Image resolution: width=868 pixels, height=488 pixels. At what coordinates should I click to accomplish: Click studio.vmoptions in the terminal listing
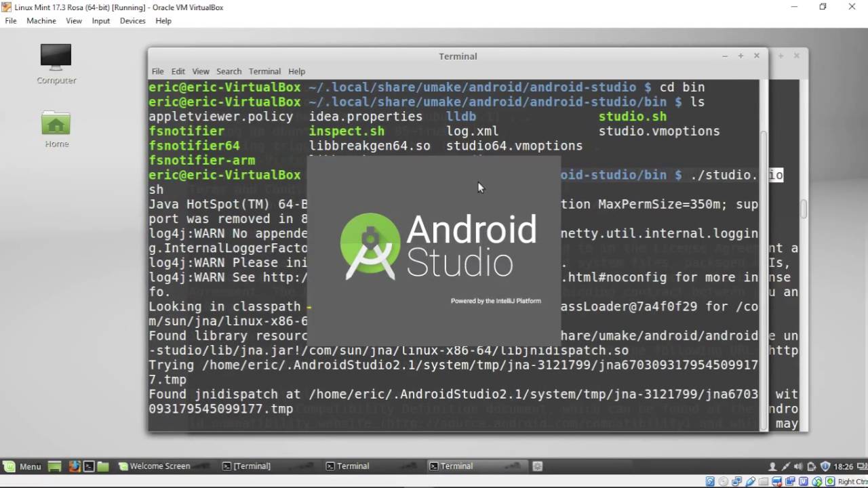click(x=659, y=131)
